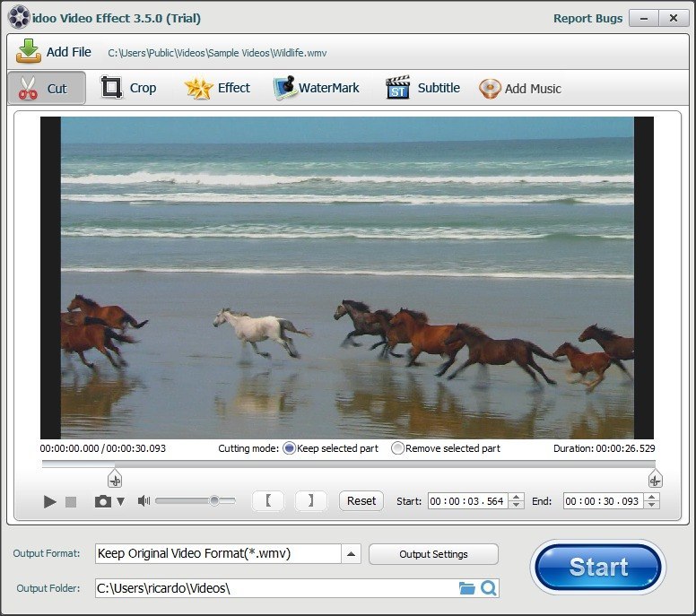The height and width of the screenshot is (616, 696).
Task: Click the film reel app logo
Action: pos(19,17)
